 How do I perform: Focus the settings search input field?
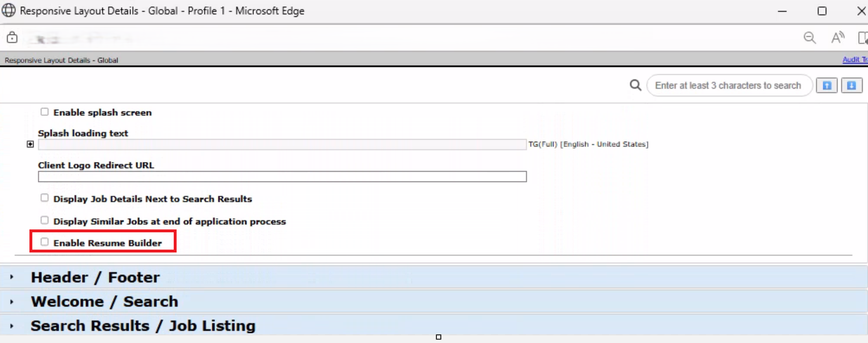(728, 85)
